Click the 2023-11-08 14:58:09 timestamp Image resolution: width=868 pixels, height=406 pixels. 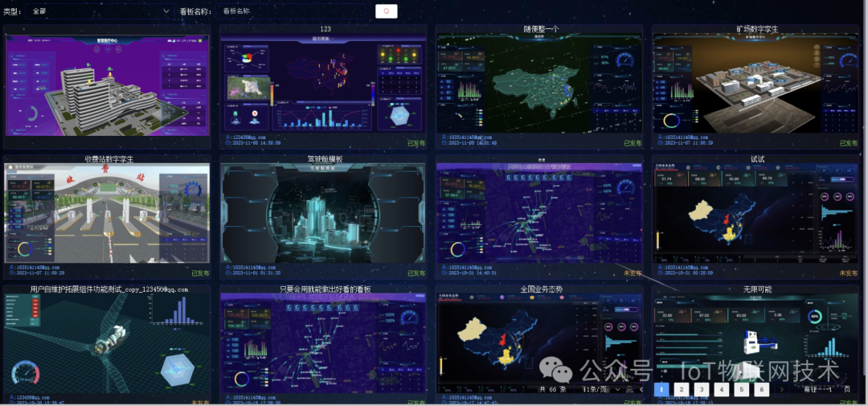[x=256, y=143]
